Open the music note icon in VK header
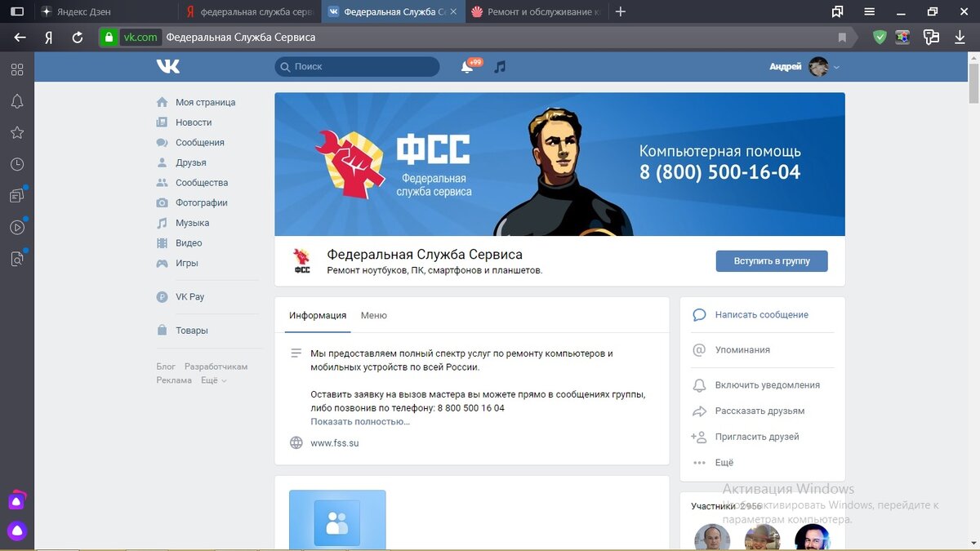The image size is (980, 551). click(500, 67)
